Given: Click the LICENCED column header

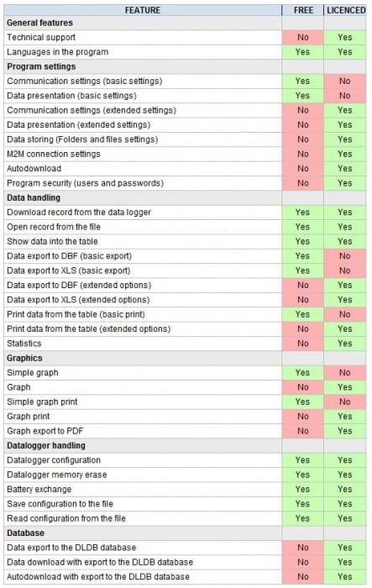Looking at the screenshot, I should click(345, 10).
